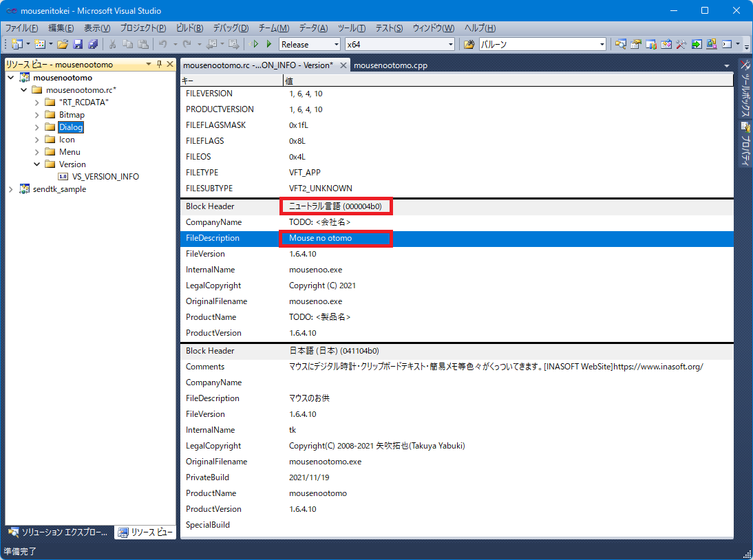Select the Dialog folder tree item
This screenshot has width=753, height=560.
pos(71,127)
